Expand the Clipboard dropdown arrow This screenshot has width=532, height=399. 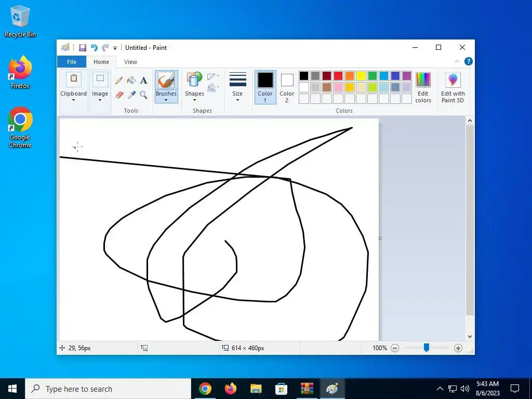coord(73,100)
